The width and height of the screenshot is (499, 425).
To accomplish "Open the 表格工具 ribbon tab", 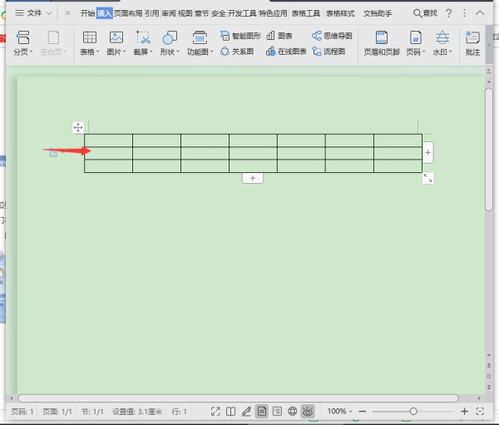I will click(306, 13).
